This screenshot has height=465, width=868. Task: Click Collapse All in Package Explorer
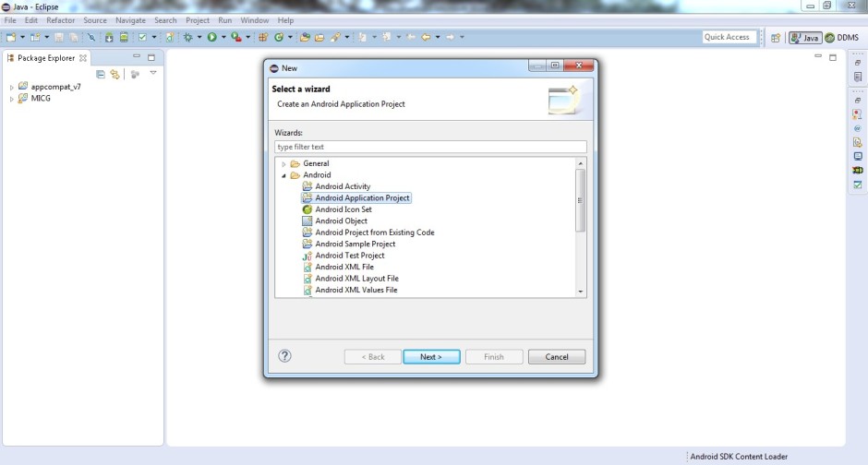(101, 74)
